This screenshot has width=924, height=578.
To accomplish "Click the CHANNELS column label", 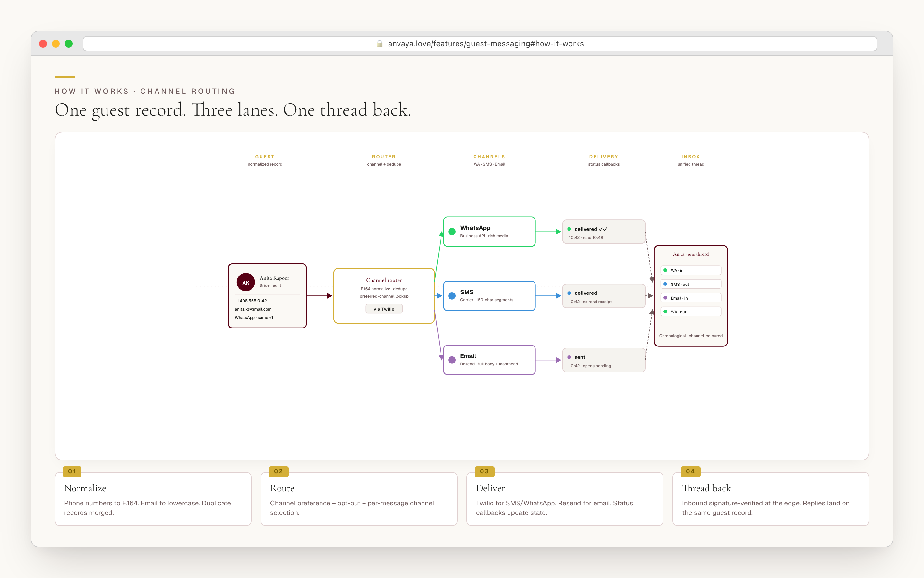I will pyautogui.click(x=489, y=157).
